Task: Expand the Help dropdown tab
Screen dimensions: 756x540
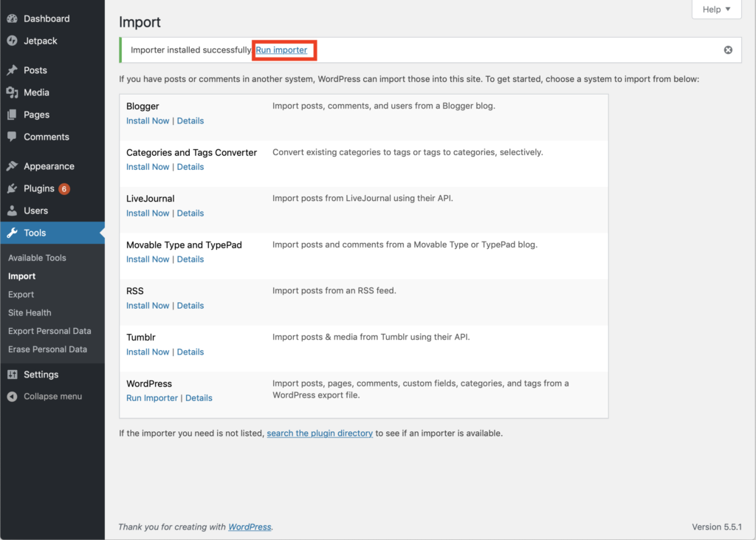Action: (716, 9)
